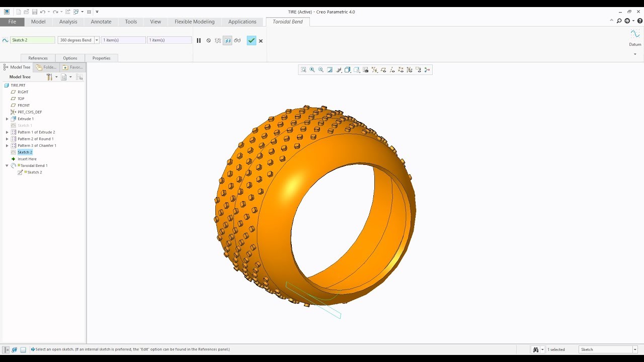Switch to the Annotate ribbon tab
The width and height of the screenshot is (644, 362).
click(x=101, y=22)
